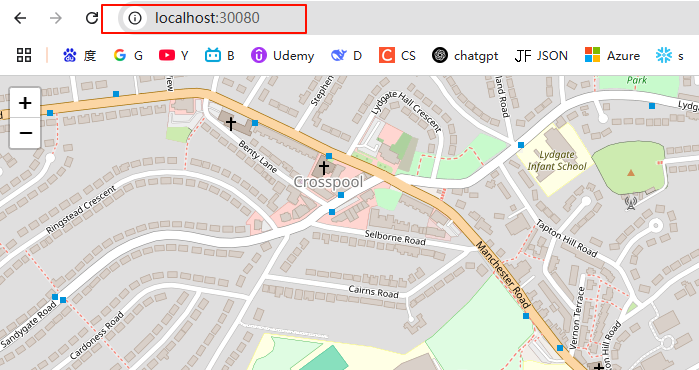Open the chatgpt bookmark
Viewport: 699px width, 370px height.
465,56
